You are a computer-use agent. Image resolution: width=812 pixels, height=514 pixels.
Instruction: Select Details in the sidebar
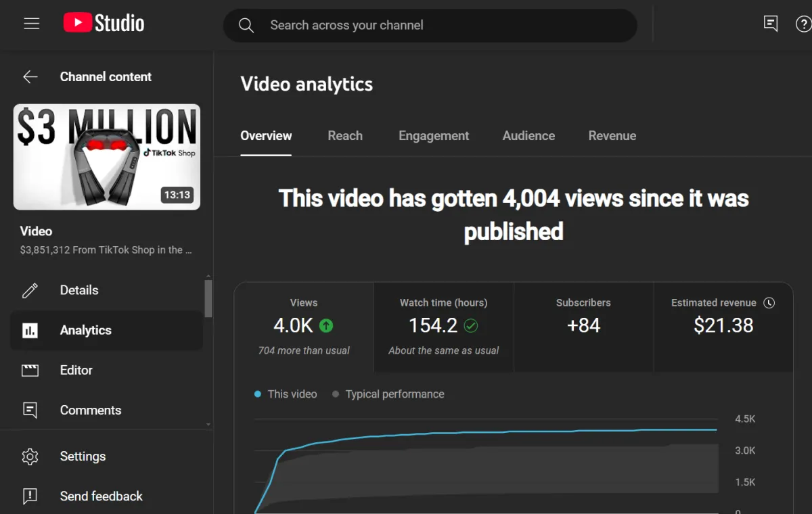pyautogui.click(x=106, y=290)
